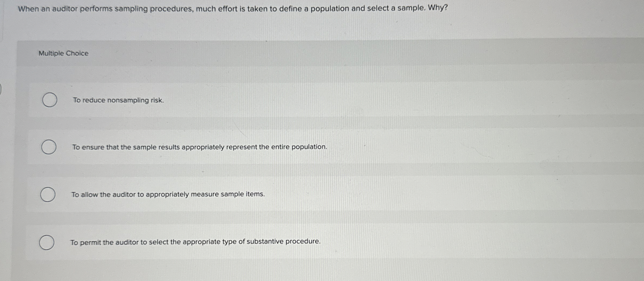The width and height of the screenshot is (644, 281).
Task: Click the option mentioning measuring sample items
Action: click(168, 194)
